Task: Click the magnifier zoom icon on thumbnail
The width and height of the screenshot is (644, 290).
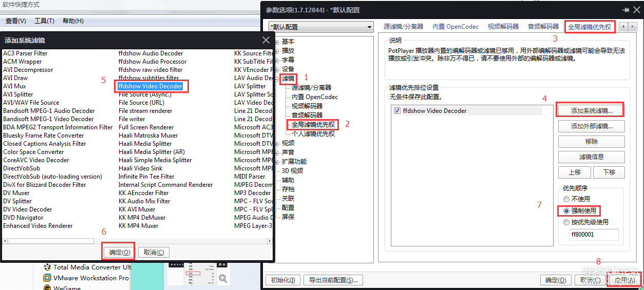Action: point(223,278)
